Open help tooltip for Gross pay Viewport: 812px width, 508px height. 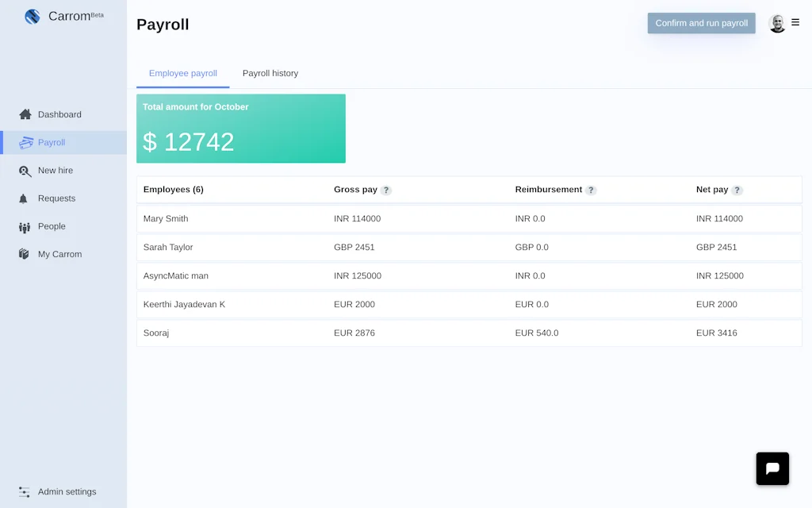386,190
